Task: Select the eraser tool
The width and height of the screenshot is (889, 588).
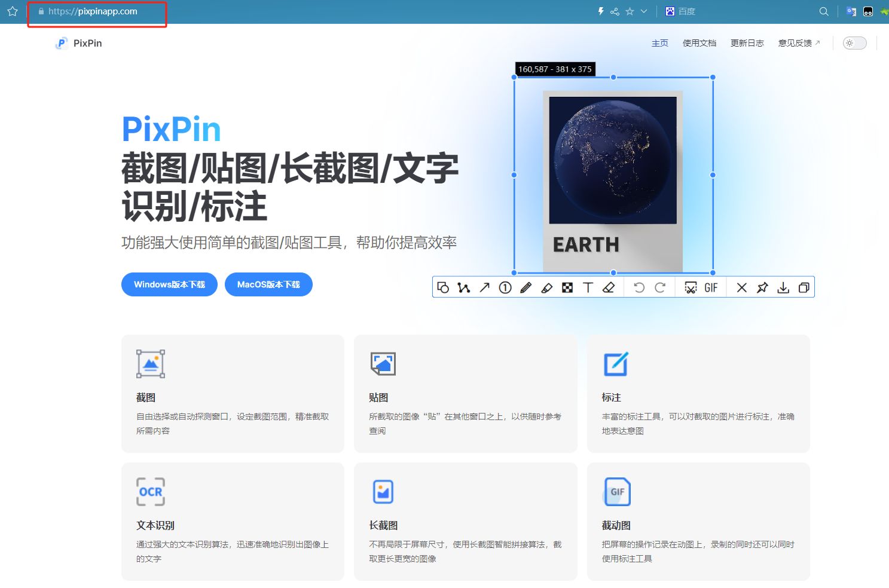Action: 609,287
